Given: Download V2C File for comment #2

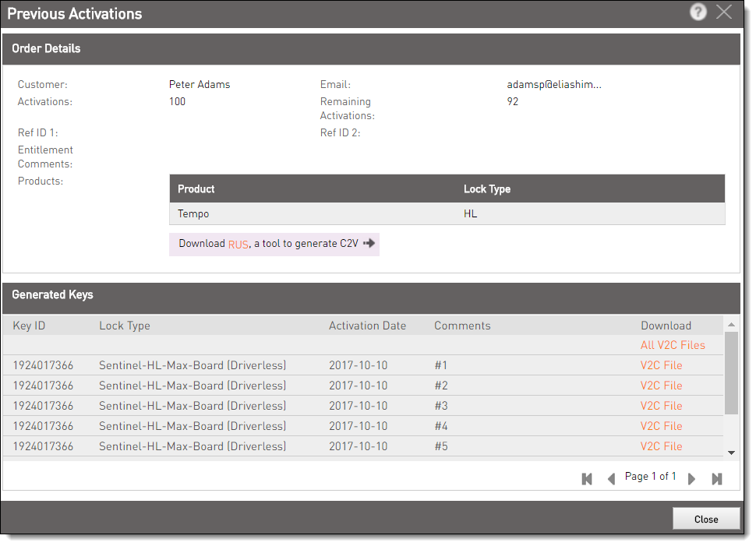Looking at the screenshot, I should pos(661,386).
